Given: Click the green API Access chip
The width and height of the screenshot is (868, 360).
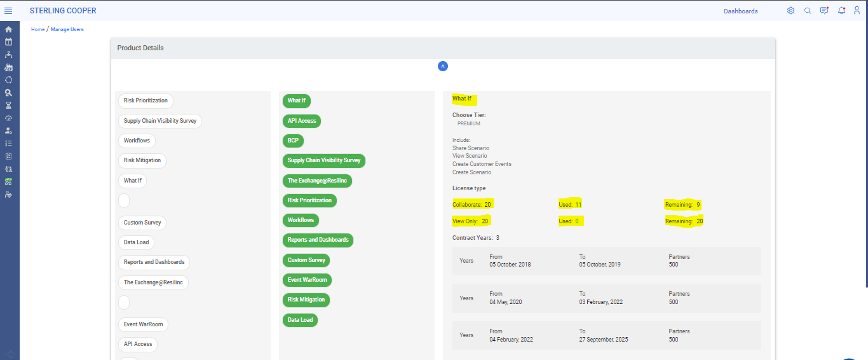Looking at the screenshot, I should pos(302,121).
